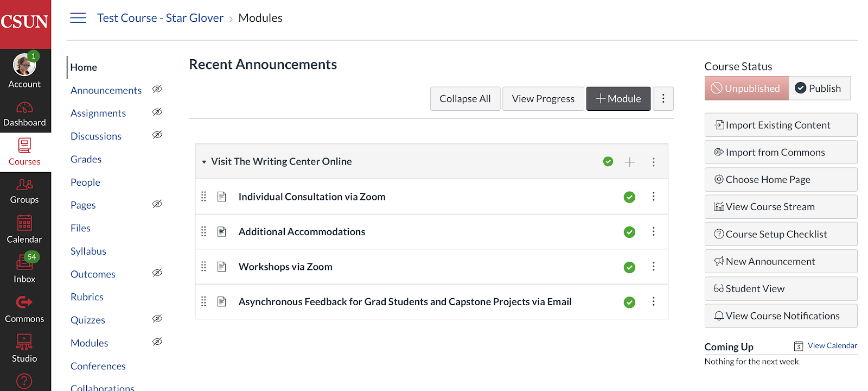Toggle publish status of Individual Consultation via Zoom
Viewport: 868px width, 391px height.
tap(629, 197)
